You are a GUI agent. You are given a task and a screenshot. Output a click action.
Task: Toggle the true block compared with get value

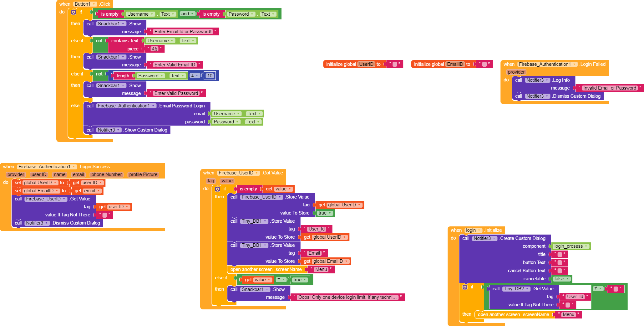[300, 280]
